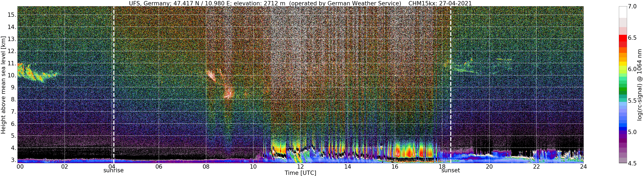
Task: Click the '10.' height tick label
Action: [12, 75]
